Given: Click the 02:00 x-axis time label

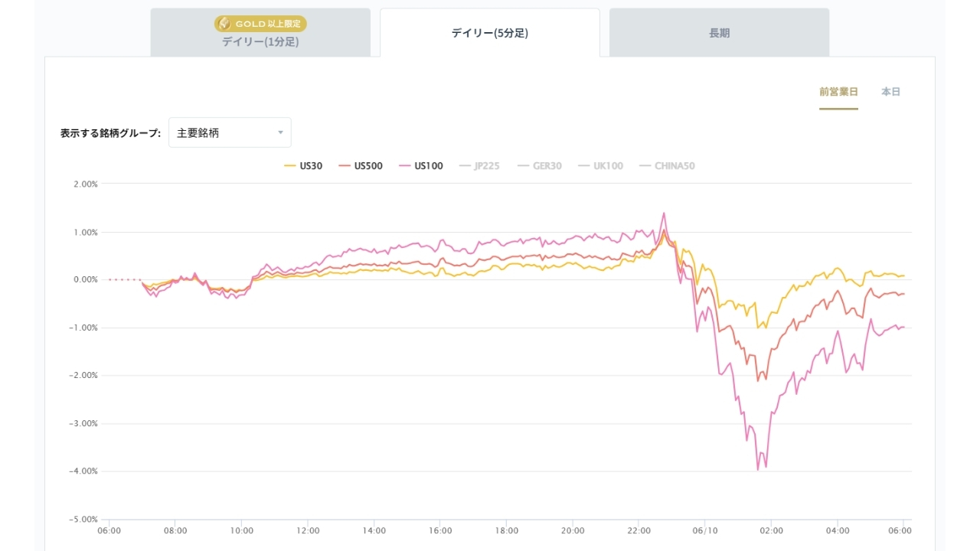Looking at the screenshot, I should click(771, 530).
